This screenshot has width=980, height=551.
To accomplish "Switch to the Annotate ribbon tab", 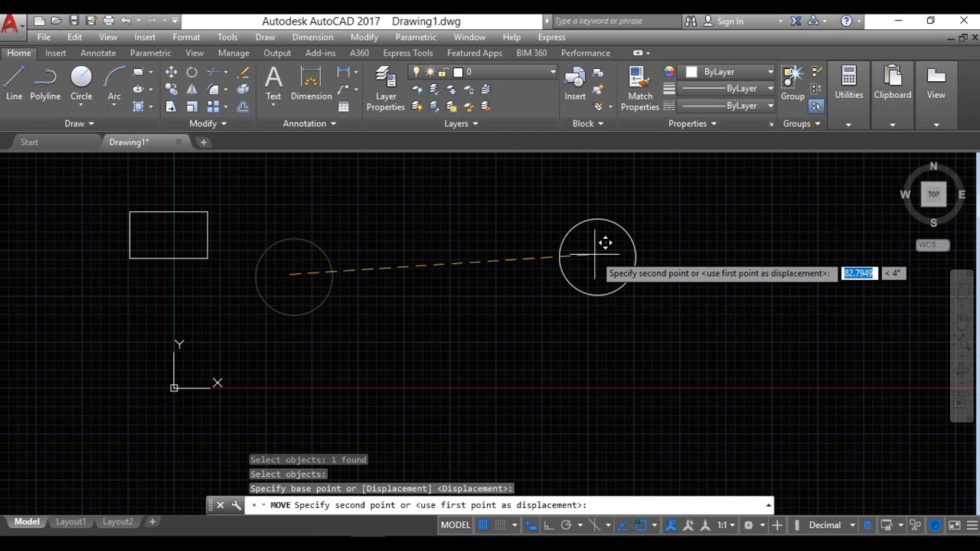I will (x=98, y=53).
